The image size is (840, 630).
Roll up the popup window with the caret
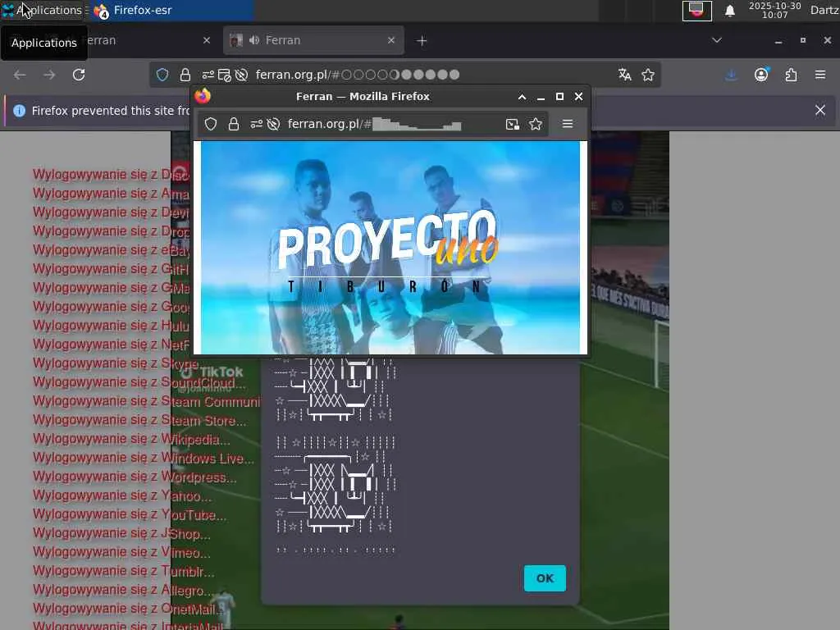(x=522, y=97)
